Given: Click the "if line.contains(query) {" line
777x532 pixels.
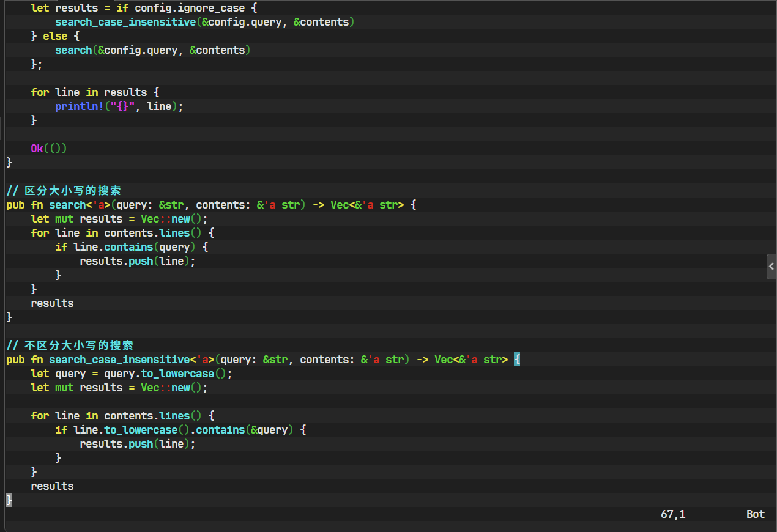Looking at the screenshot, I should 132,247.
